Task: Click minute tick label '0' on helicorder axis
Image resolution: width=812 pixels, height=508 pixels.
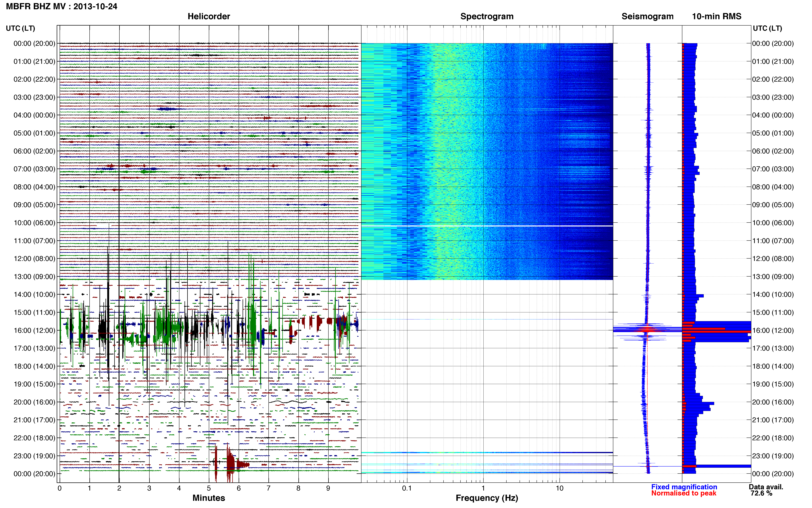Action: click(59, 488)
